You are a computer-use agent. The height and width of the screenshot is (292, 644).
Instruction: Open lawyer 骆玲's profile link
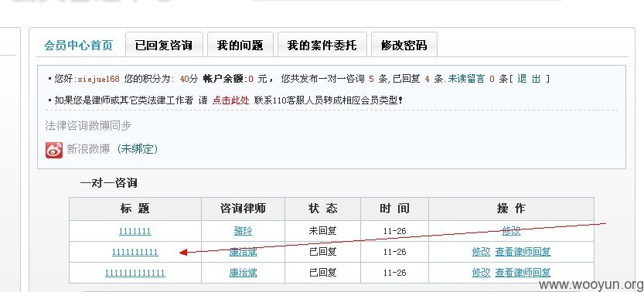point(243,231)
